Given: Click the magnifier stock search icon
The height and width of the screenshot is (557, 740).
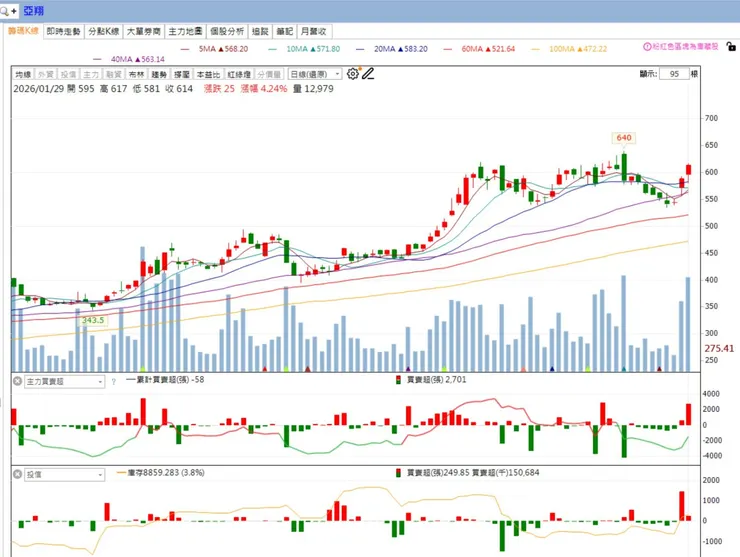Looking at the screenshot, I should click(4, 10).
